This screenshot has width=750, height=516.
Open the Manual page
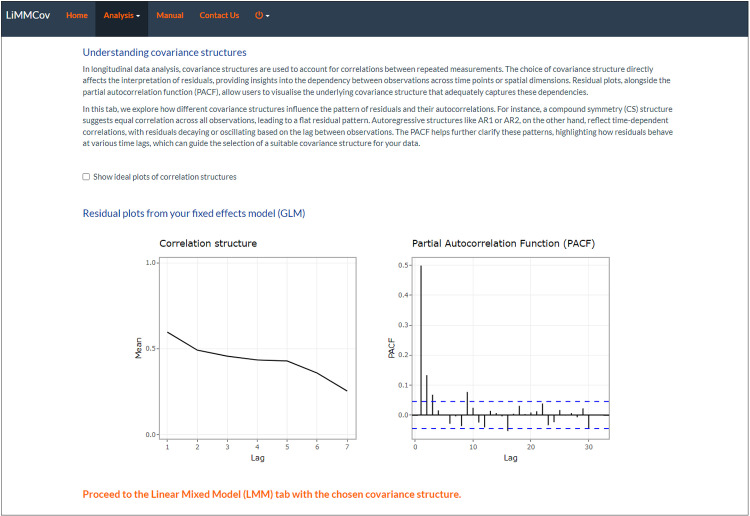[170, 15]
